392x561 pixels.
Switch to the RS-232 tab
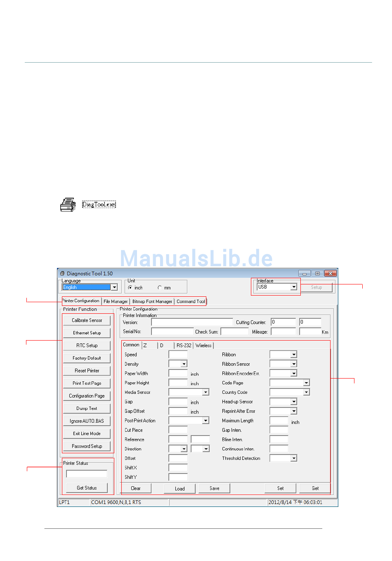184,346
